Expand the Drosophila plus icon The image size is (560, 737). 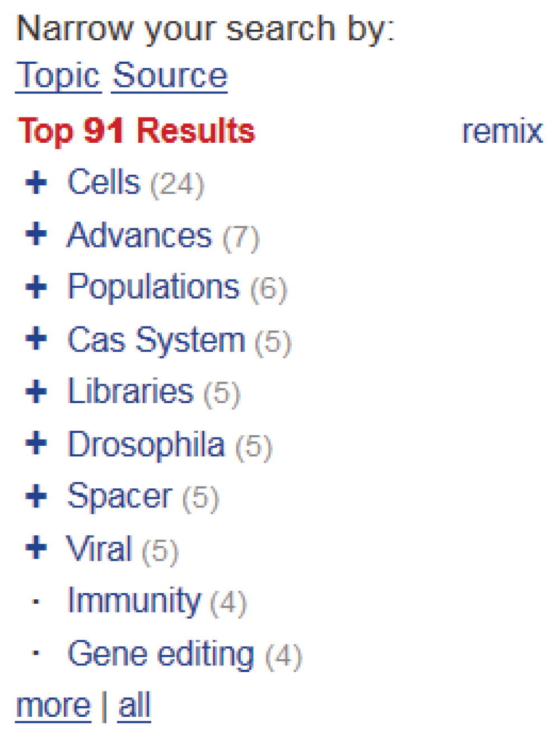tap(36, 444)
